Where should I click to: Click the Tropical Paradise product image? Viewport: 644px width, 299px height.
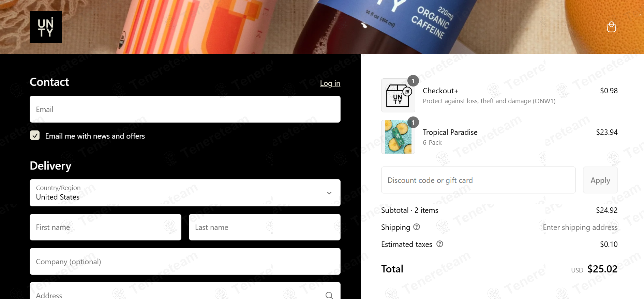point(398,137)
